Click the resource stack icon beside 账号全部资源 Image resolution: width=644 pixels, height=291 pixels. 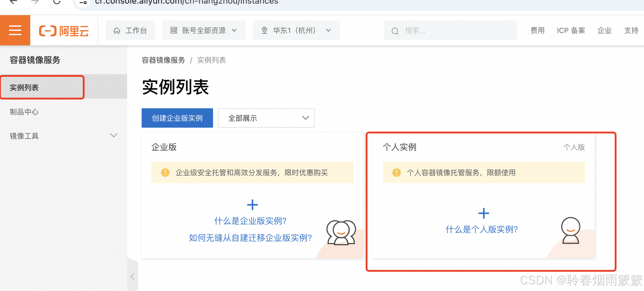[x=174, y=30]
